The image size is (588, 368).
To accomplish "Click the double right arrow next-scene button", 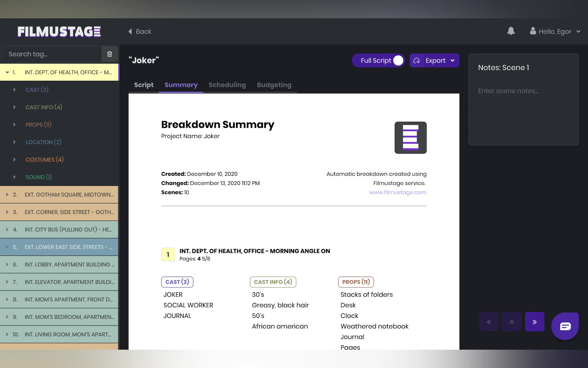I will pyautogui.click(x=534, y=322).
